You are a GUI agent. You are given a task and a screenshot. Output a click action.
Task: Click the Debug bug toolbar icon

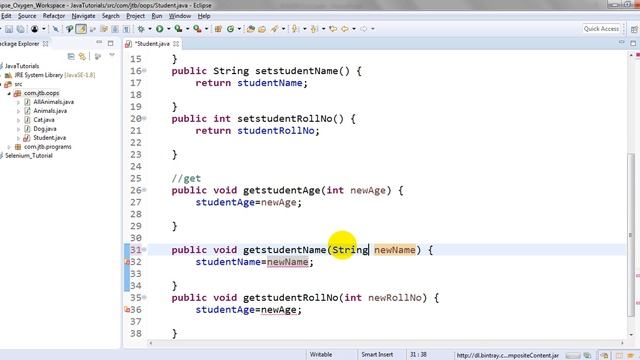pyautogui.click(x=141, y=29)
